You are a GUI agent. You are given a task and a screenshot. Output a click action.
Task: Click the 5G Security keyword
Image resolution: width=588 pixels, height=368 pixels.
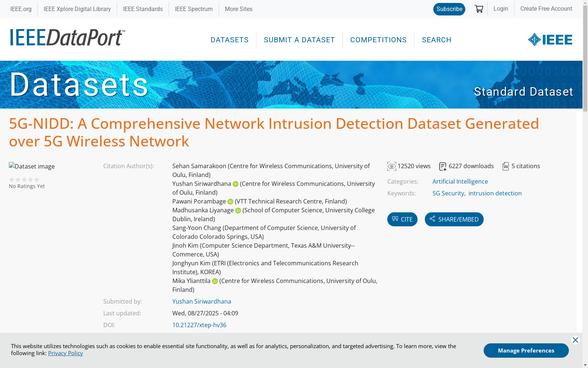pyautogui.click(x=448, y=193)
